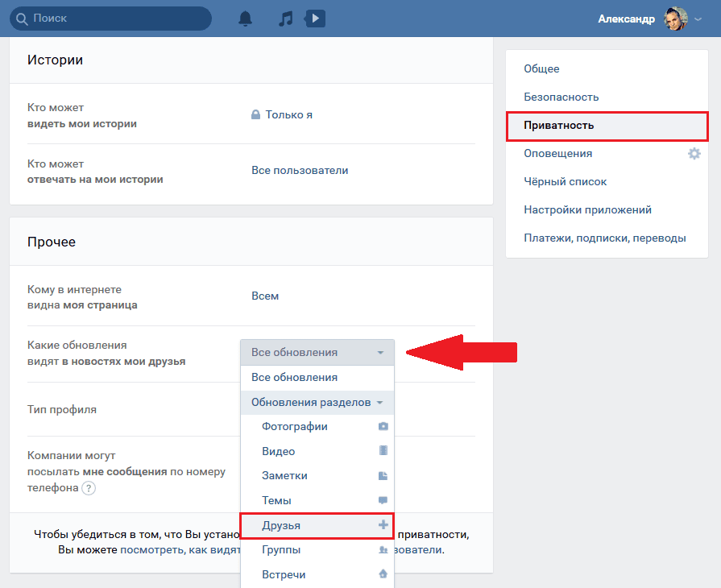
Task: Click the видна моя страница label
Action: [x=82, y=305]
